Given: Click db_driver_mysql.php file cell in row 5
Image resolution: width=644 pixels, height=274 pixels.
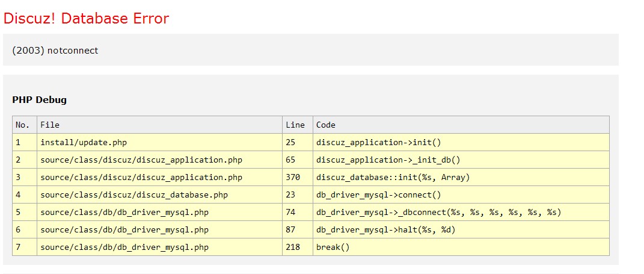Looking at the screenshot, I should [x=159, y=213].
